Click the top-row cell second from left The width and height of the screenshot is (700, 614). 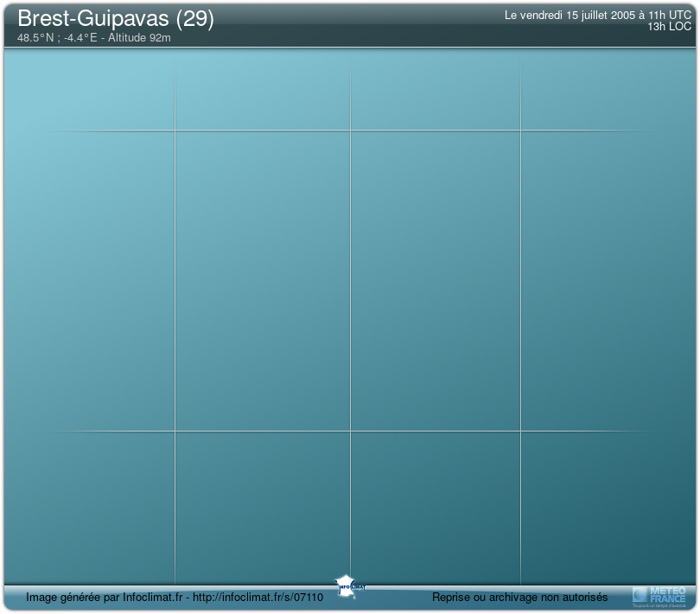pyautogui.click(x=262, y=90)
